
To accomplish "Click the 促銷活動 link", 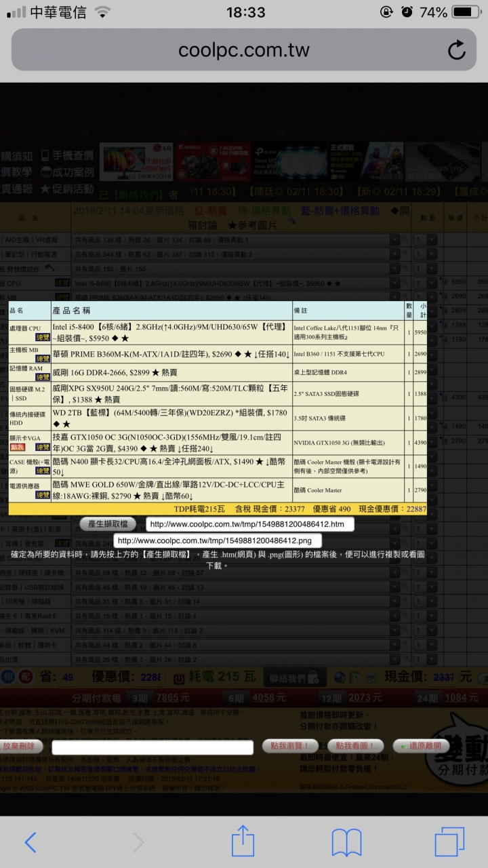I will click(67, 189).
